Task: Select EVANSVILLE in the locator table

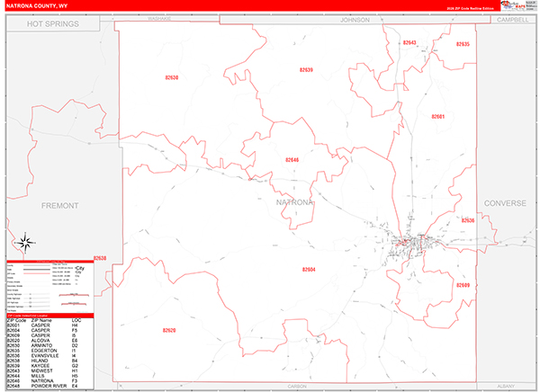Action: coord(45,355)
